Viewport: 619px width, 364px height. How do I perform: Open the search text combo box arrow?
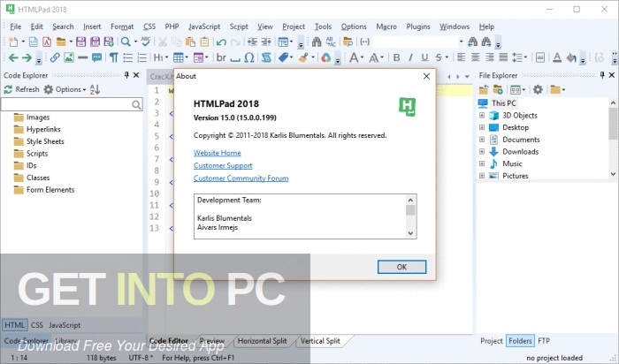click(x=461, y=42)
